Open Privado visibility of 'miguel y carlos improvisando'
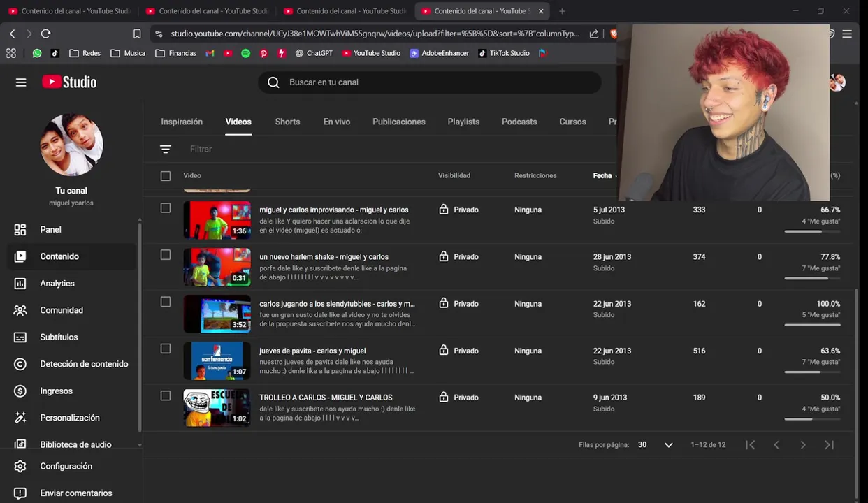 [x=458, y=210]
